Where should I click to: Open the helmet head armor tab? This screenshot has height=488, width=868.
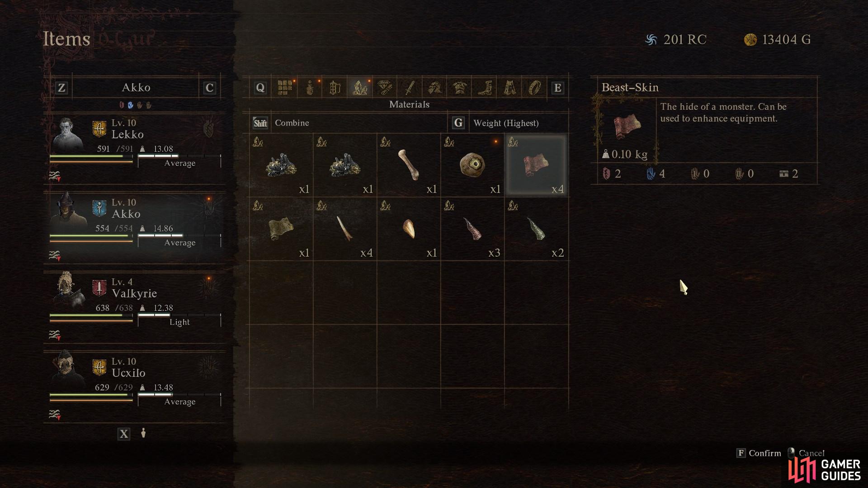point(435,88)
